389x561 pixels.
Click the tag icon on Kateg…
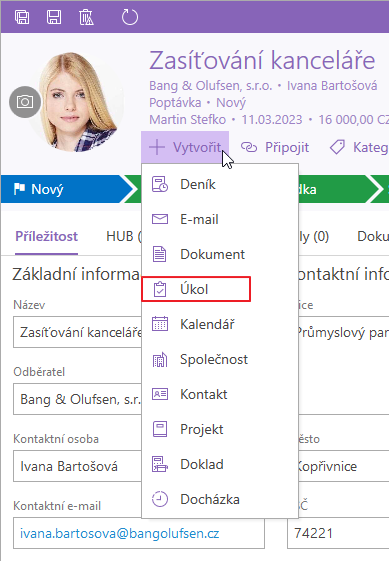(x=337, y=147)
